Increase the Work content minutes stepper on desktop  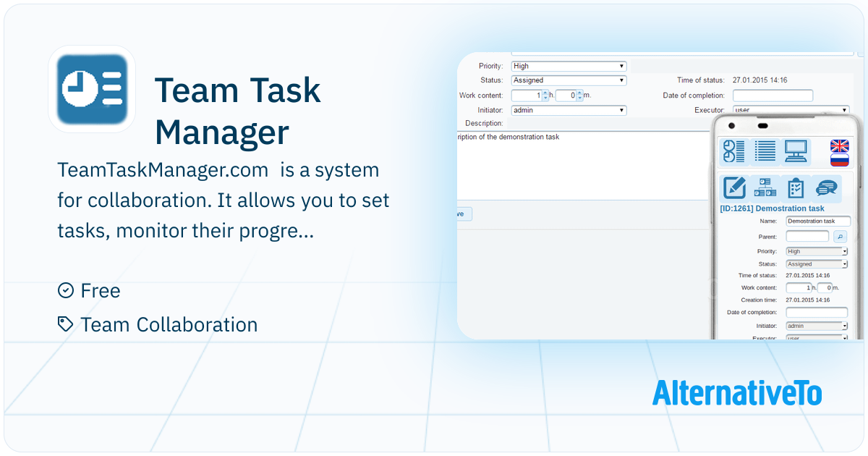point(579,93)
